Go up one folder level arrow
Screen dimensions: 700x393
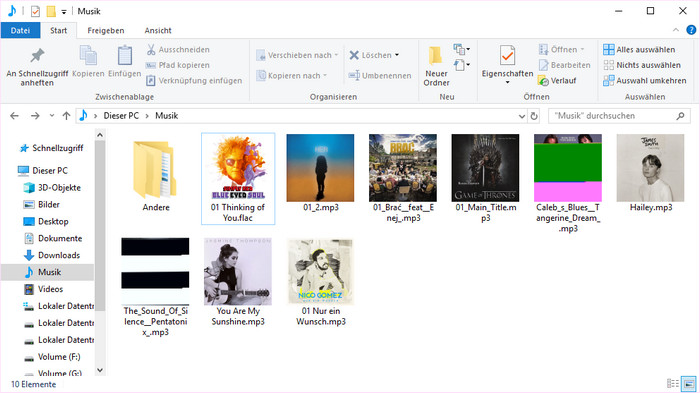(66, 116)
